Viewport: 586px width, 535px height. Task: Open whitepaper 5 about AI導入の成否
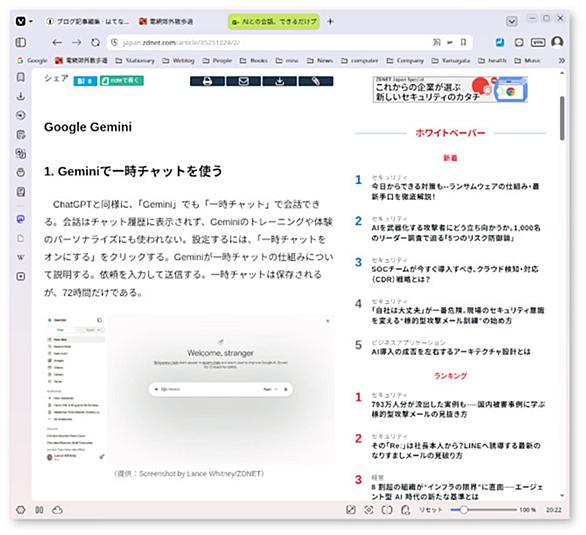click(x=451, y=352)
